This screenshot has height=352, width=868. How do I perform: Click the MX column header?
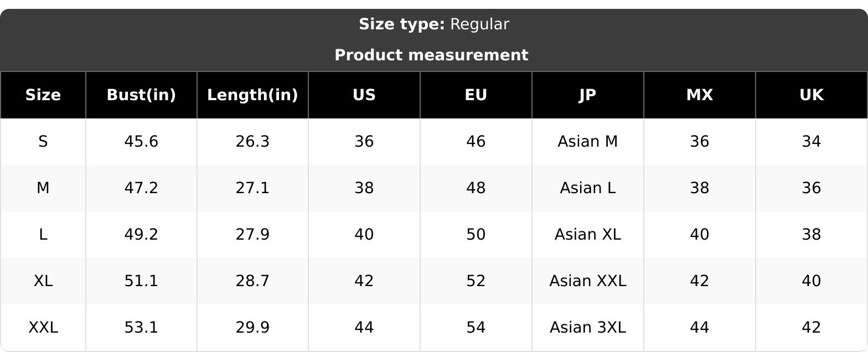coord(700,95)
